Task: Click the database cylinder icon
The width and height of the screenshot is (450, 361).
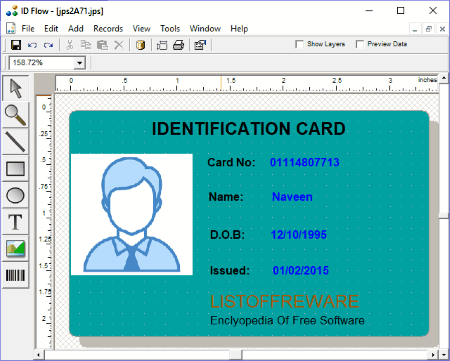Action: point(140,45)
